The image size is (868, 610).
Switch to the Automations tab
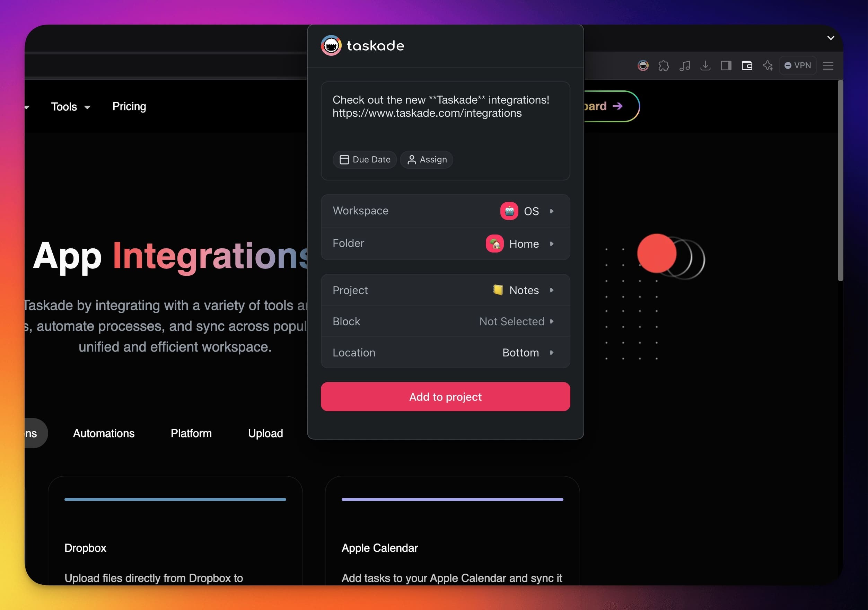click(x=104, y=433)
